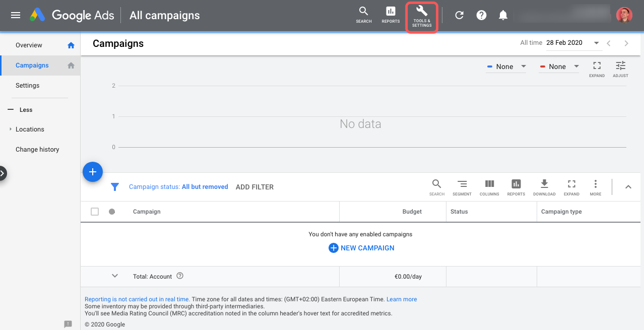Expand the Total: Account row chevron

115,276
